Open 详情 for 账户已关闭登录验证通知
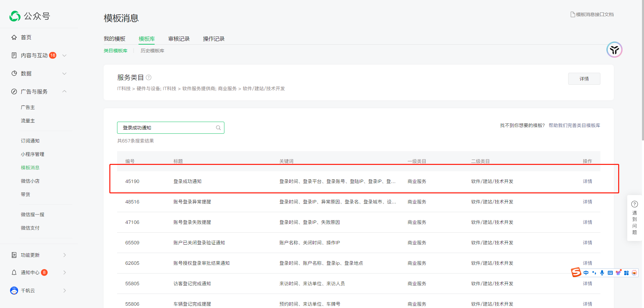The height and width of the screenshot is (308, 644). click(x=587, y=243)
